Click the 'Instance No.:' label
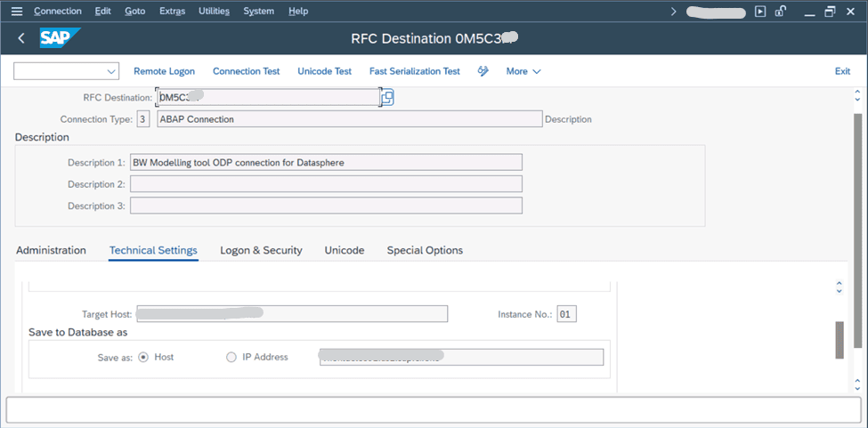The width and height of the screenshot is (868, 428). click(524, 314)
